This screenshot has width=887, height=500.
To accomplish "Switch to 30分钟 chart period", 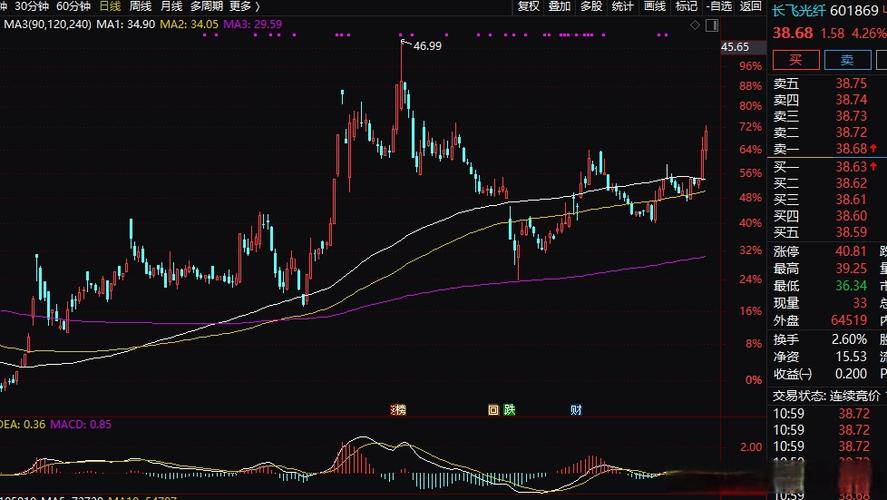I will point(32,6).
